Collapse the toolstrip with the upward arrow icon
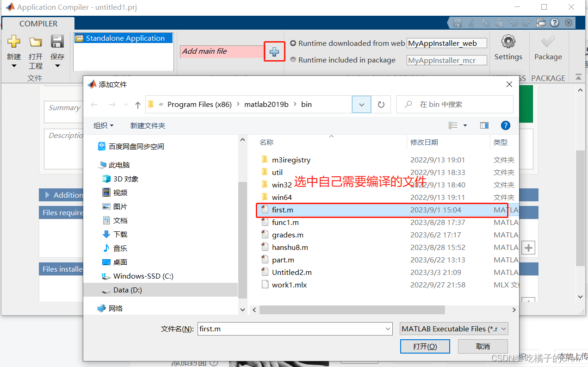Image resolution: width=588 pixels, height=367 pixels. (578, 77)
